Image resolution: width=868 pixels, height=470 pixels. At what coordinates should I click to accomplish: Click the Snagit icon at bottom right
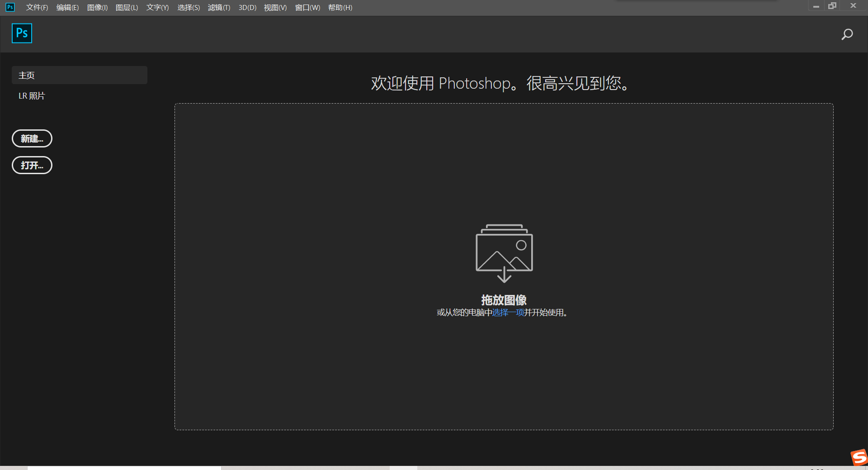(x=858, y=457)
